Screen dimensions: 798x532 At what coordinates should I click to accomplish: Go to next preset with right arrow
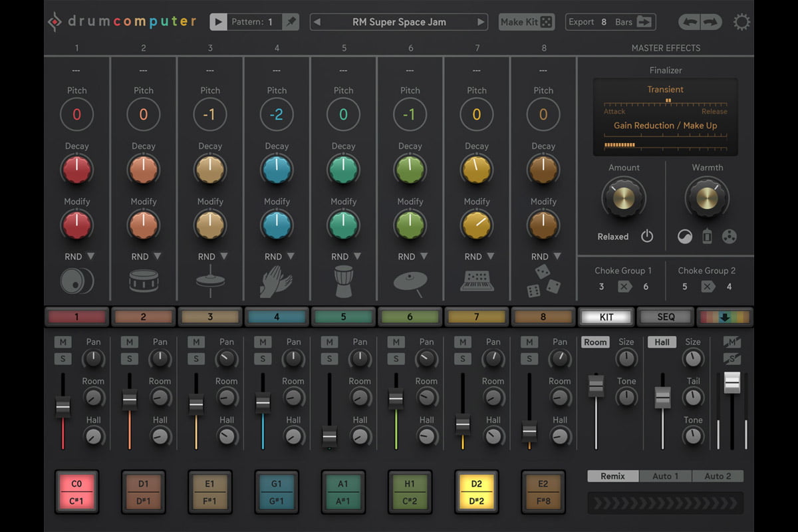click(x=481, y=22)
